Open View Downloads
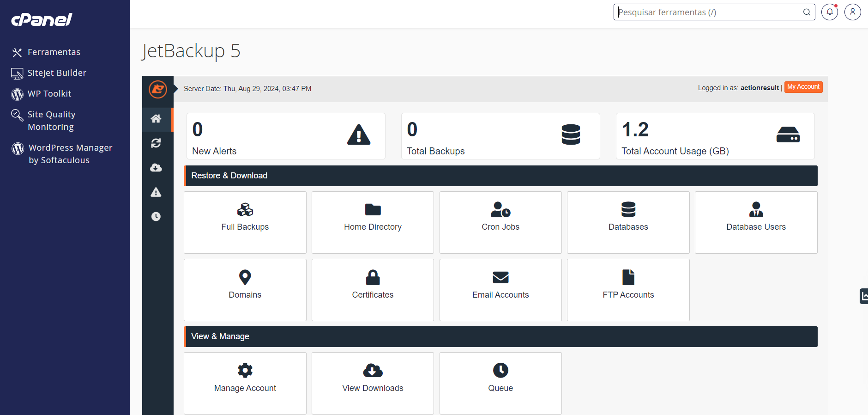 pyautogui.click(x=373, y=384)
